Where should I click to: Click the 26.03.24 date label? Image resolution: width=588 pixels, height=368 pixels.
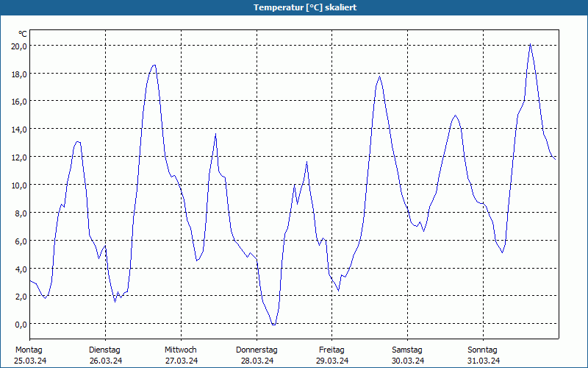106,361
